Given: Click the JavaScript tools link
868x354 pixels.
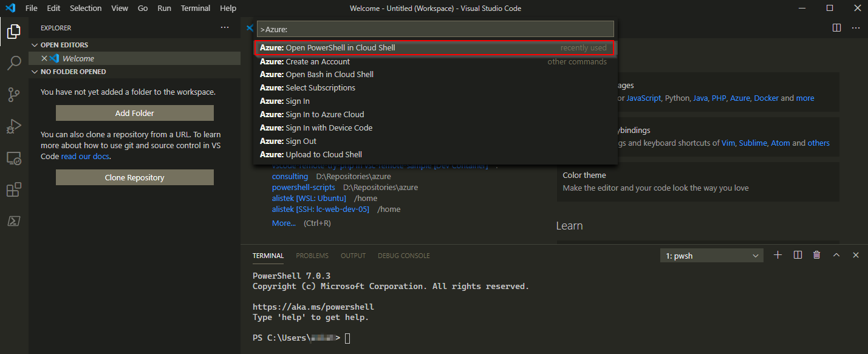Looking at the screenshot, I should point(643,98).
